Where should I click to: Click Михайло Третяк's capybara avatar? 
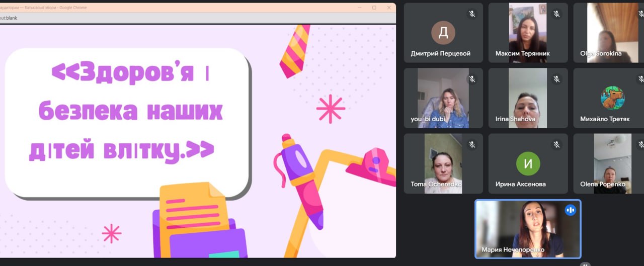(x=612, y=98)
